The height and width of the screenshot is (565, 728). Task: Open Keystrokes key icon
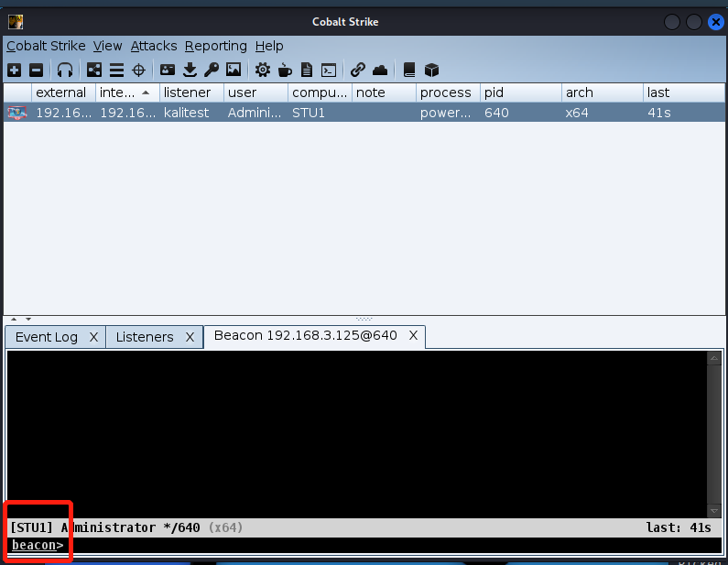coord(212,71)
